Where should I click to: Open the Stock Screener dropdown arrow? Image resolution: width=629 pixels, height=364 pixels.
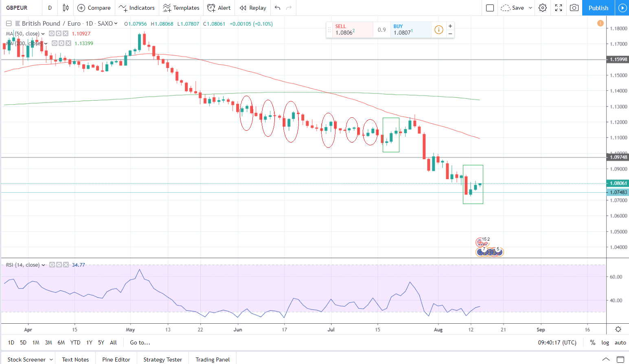tap(51, 360)
